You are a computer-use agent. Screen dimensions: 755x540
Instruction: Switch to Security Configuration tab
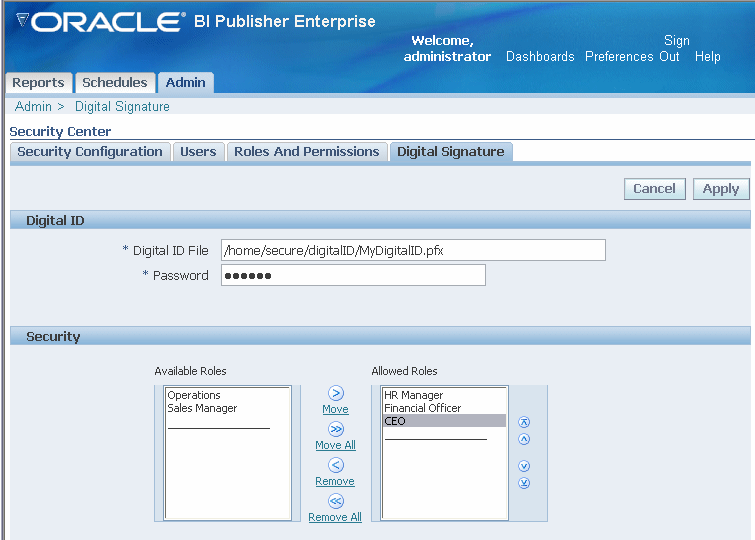[90, 152]
